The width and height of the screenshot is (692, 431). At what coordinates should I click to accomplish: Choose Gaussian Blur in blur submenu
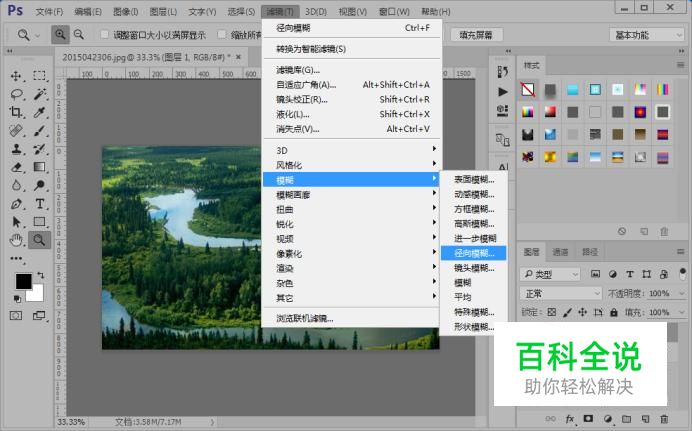click(474, 224)
